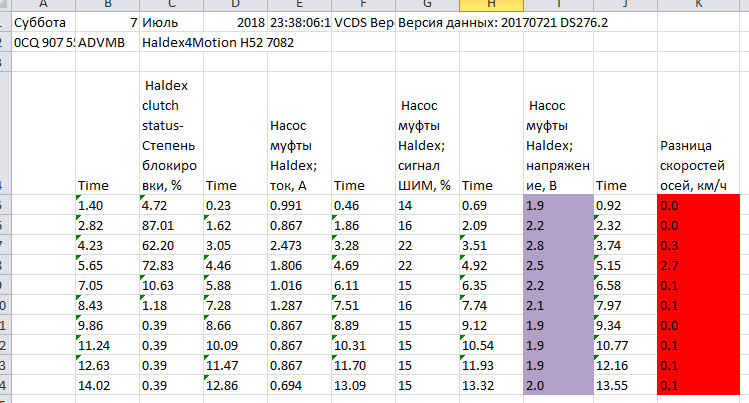Select the part number cell 0CQ 907 5
Image resolution: width=749 pixels, height=403 pixels.
(x=43, y=42)
